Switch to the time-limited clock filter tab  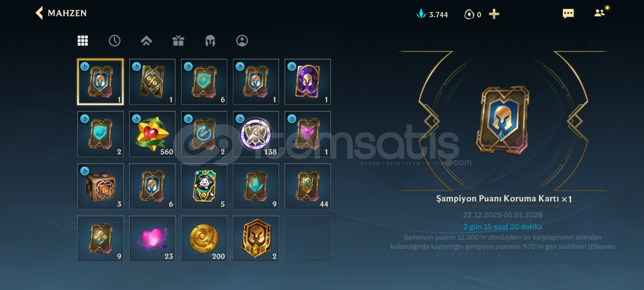pos(115,41)
